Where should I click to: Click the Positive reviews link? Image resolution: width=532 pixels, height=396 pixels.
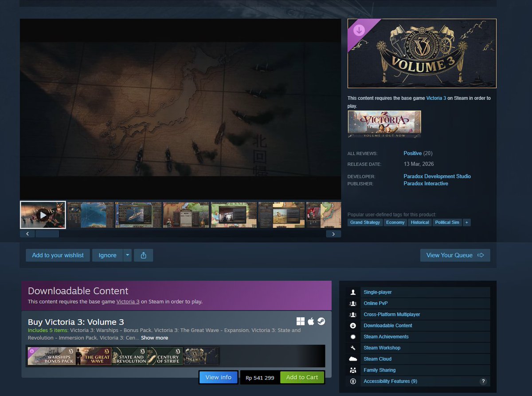(412, 153)
